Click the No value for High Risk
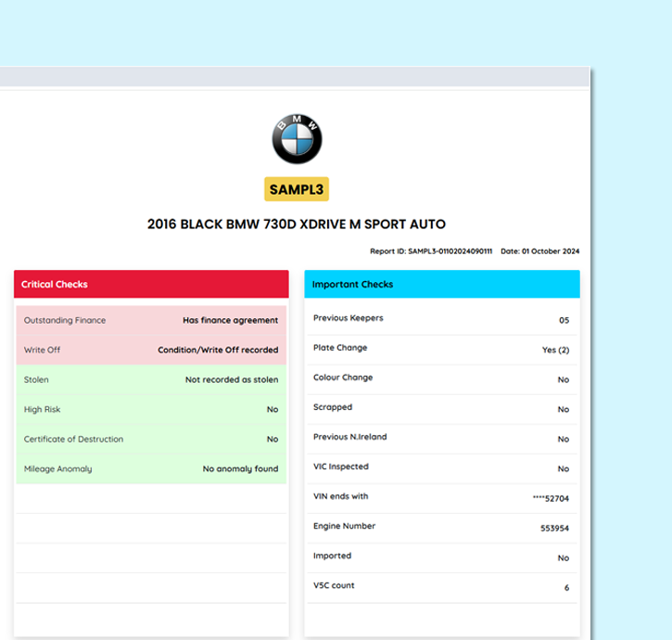 pyautogui.click(x=273, y=410)
